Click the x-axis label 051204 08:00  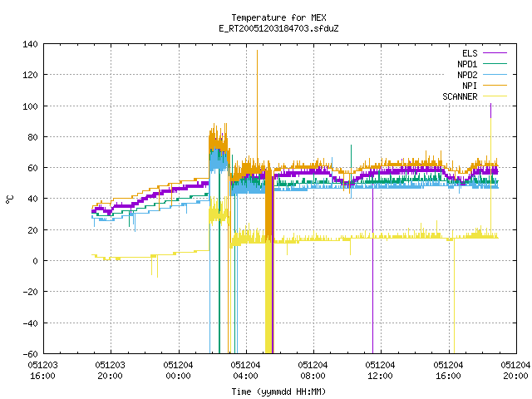click(x=313, y=371)
